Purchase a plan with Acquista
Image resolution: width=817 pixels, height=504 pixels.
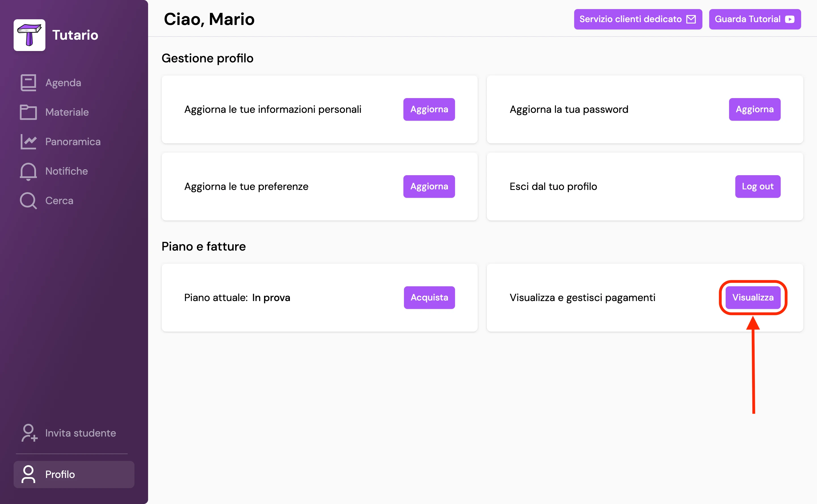[x=429, y=297]
